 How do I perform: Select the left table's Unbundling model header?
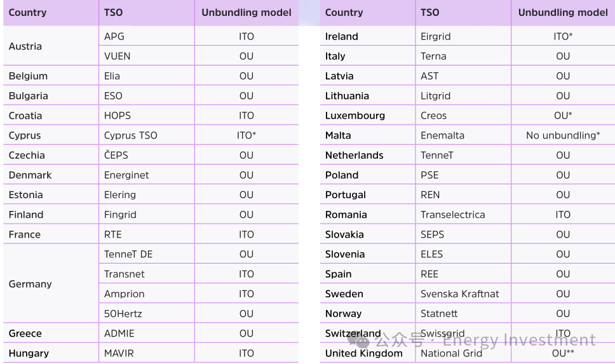click(x=247, y=13)
